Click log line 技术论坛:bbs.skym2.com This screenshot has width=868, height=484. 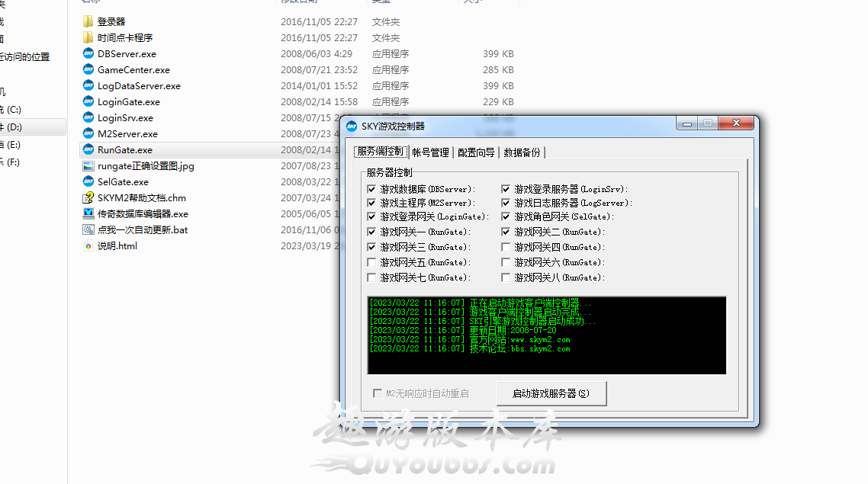tap(469, 348)
